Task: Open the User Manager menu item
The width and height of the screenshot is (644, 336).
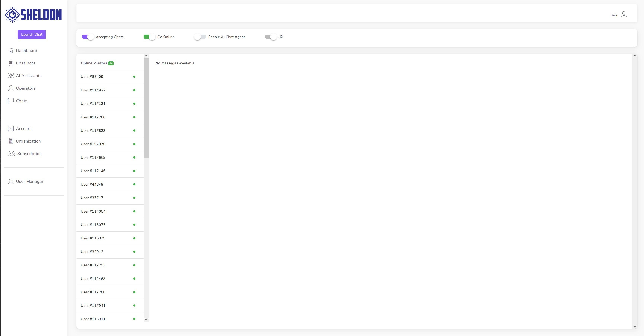Action: pyautogui.click(x=30, y=182)
